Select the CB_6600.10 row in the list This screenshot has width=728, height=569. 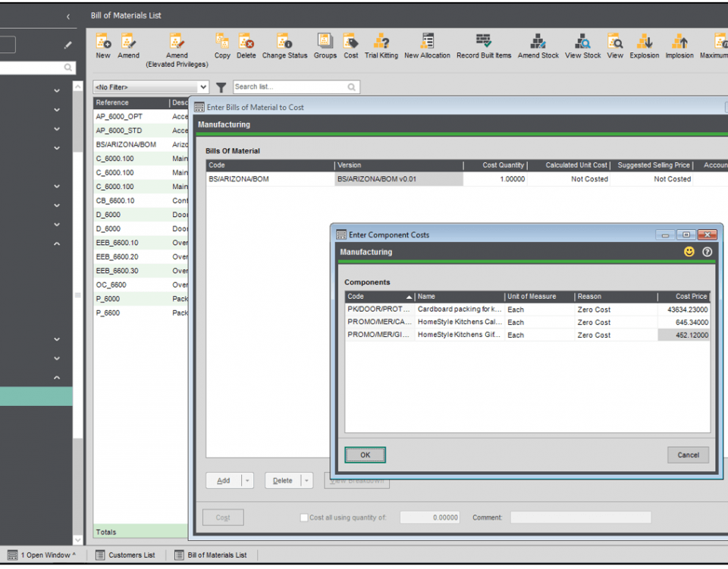tap(141, 200)
